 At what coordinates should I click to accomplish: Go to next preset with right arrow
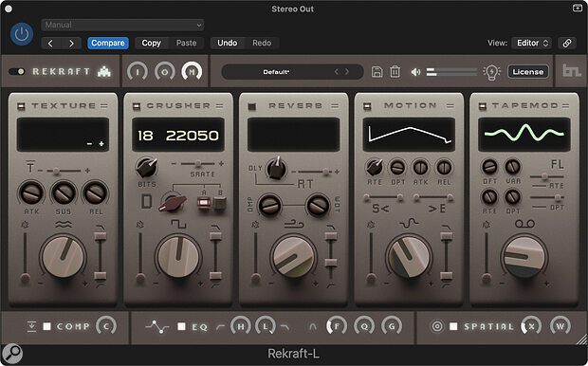[71, 43]
